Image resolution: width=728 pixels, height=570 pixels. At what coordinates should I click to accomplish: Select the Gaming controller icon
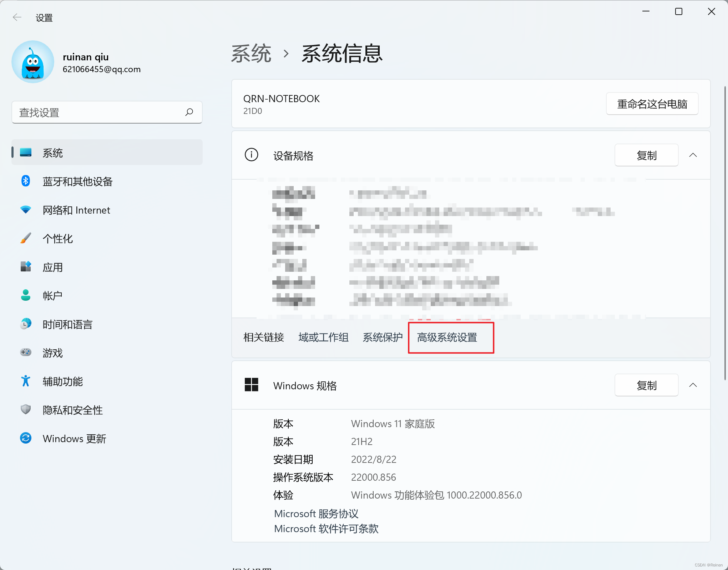coord(26,352)
